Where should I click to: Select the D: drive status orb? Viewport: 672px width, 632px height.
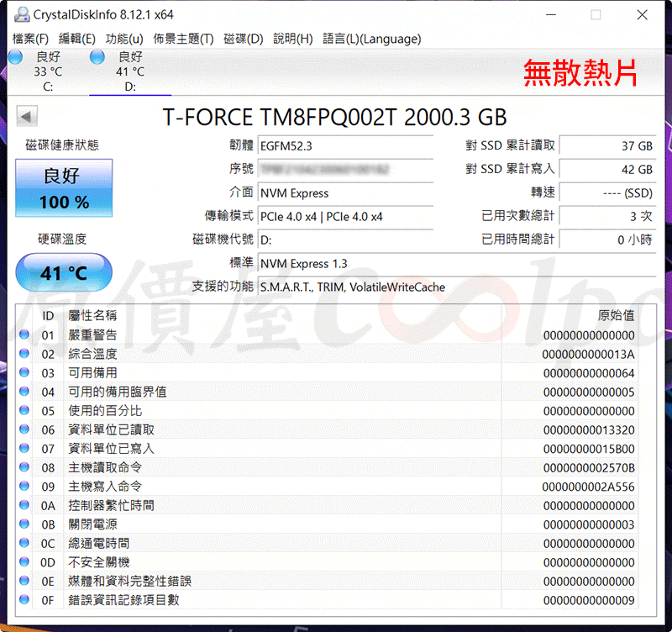pyautogui.click(x=97, y=57)
